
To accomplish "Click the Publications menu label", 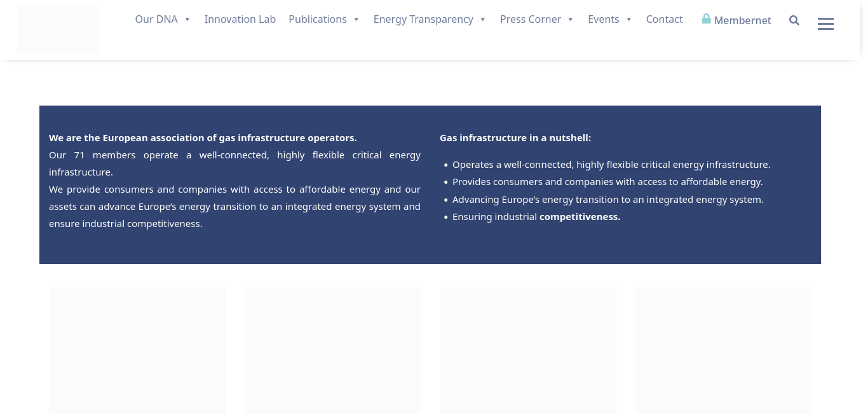I will 318,20.
